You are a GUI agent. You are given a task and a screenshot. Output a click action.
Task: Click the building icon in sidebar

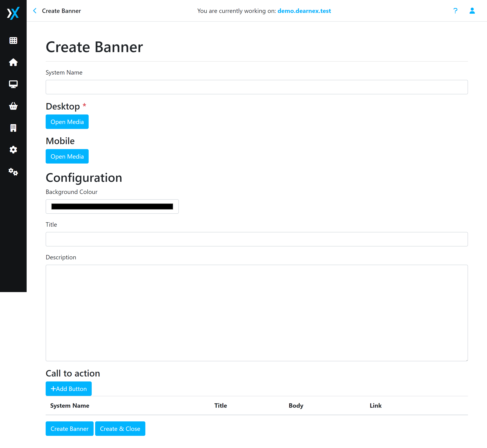pos(13,128)
